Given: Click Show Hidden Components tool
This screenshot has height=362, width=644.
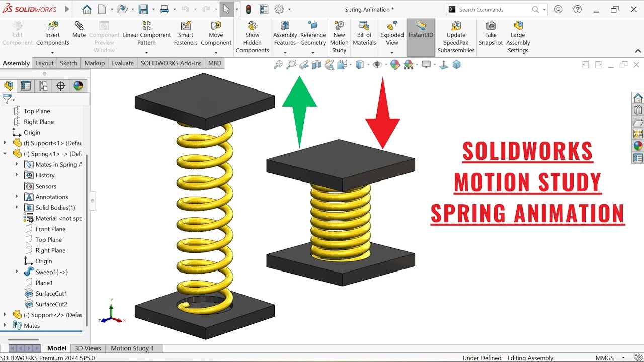Looking at the screenshot, I should click(x=253, y=37).
